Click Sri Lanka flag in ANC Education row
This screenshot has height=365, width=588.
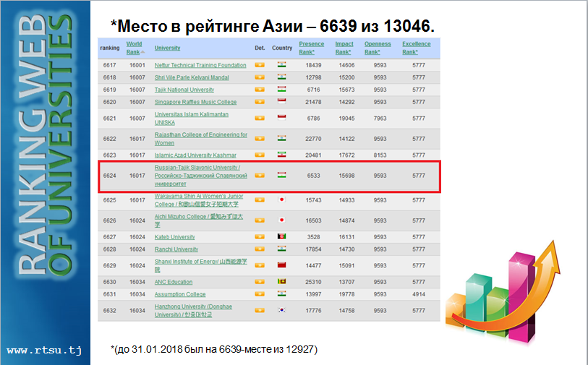[x=281, y=281]
